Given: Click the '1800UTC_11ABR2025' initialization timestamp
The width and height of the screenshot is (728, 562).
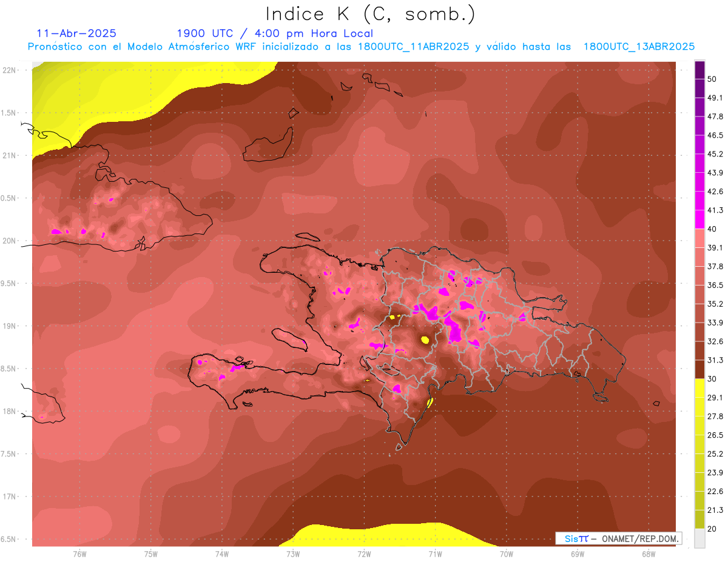Looking at the screenshot, I should pyautogui.click(x=413, y=47).
